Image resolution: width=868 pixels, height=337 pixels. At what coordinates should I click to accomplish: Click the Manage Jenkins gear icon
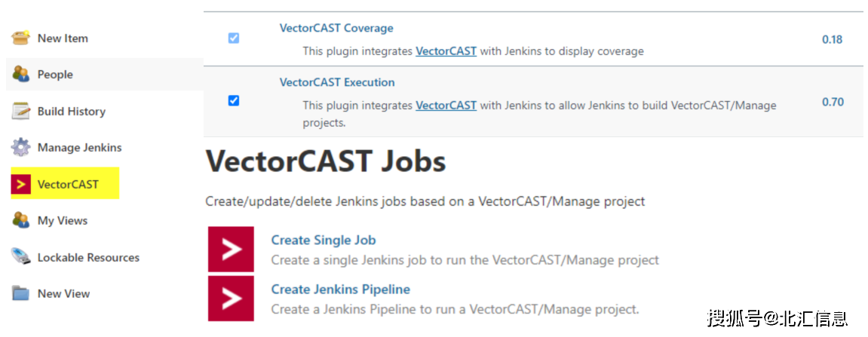[20, 147]
